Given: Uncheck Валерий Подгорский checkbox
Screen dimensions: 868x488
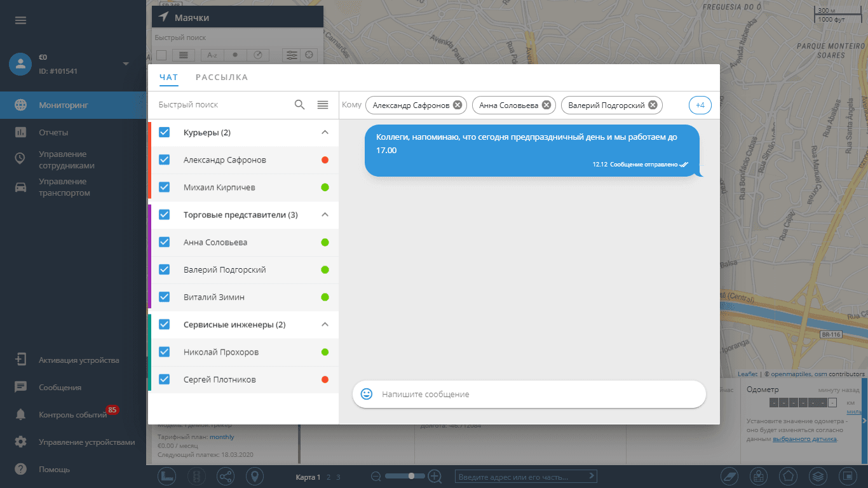Looking at the screenshot, I should tap(165, 269).
